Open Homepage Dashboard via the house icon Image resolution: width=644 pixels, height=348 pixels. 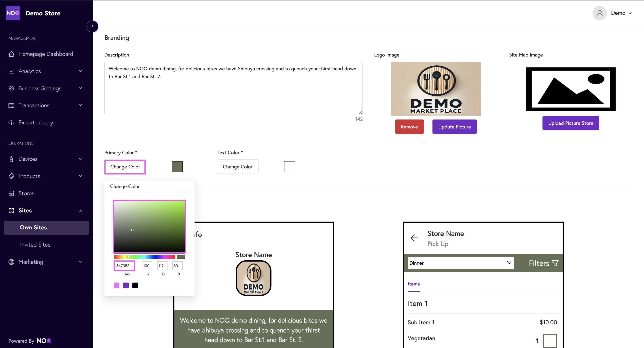(x=11, y=54)
